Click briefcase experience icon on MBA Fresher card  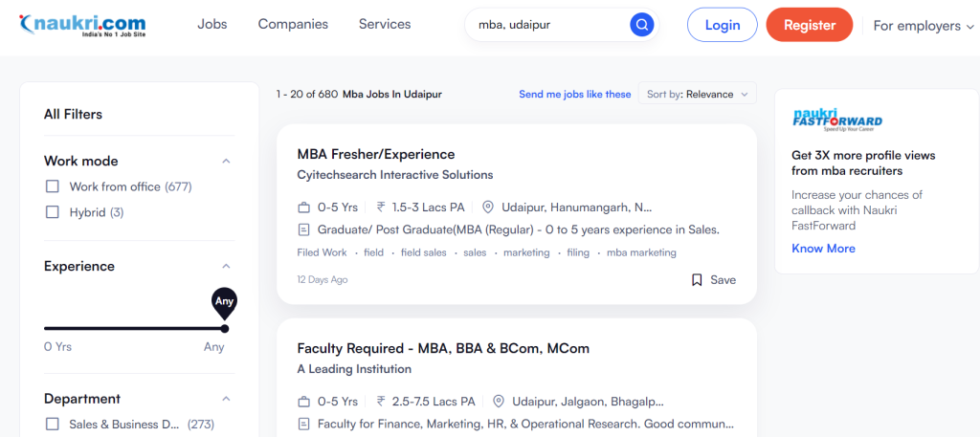(303, 208)
